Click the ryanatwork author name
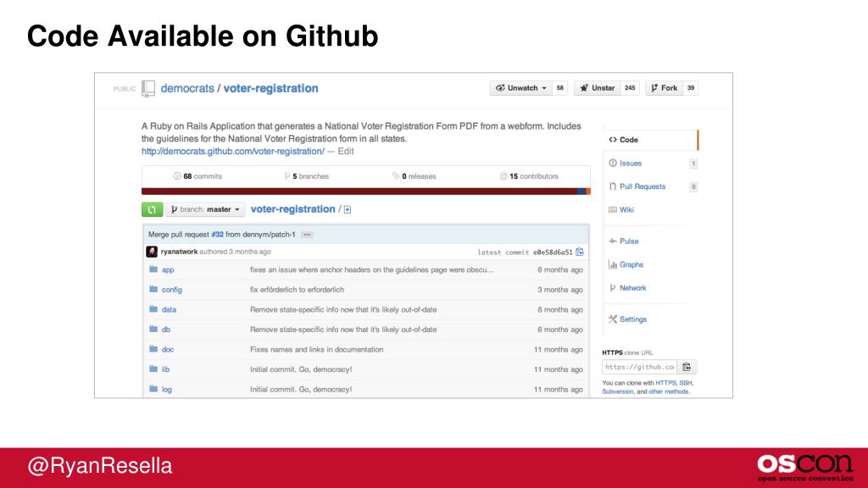This screenshot has width=868, height=488. click(x=179, y=252)
